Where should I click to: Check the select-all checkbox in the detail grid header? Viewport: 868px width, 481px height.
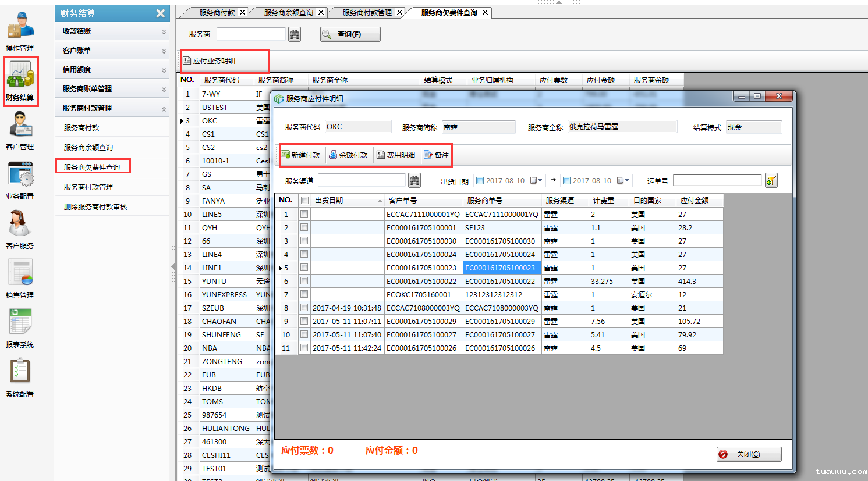303,199
